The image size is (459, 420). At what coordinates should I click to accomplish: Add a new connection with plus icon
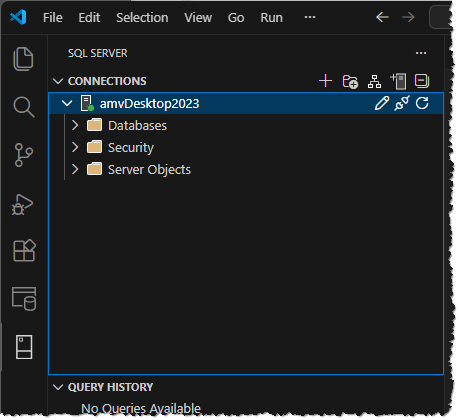point(325,81)
